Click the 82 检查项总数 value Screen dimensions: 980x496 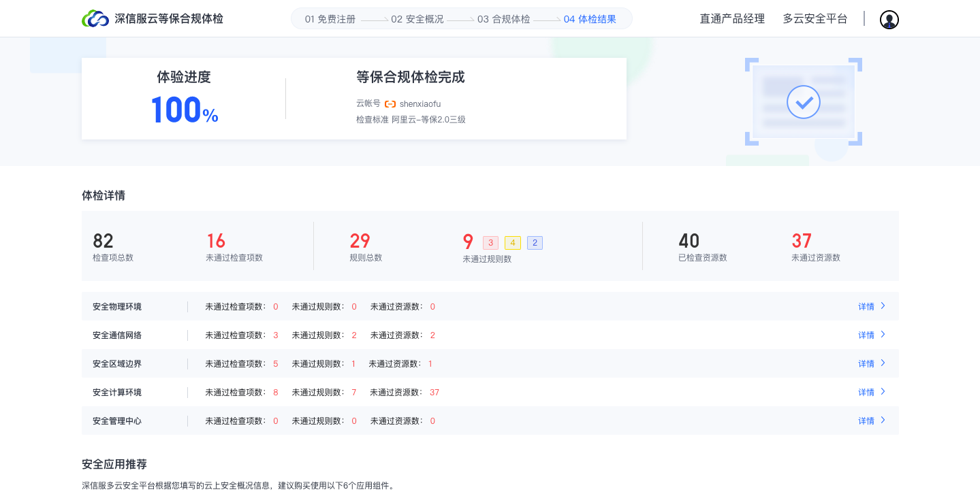[104, 241]
